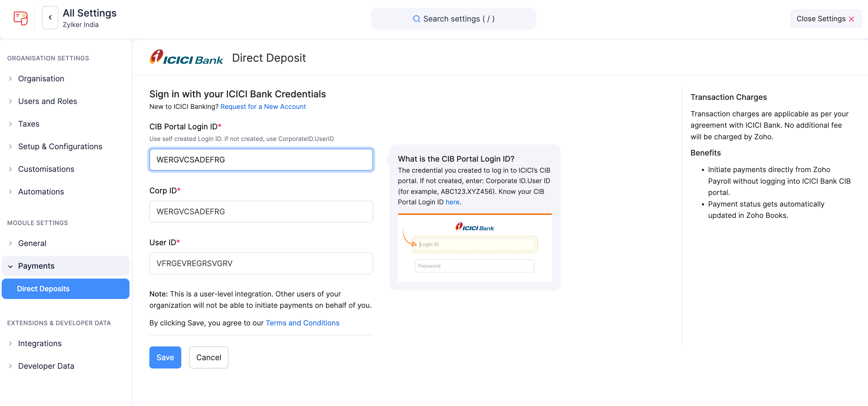Click the Corp ID input field
This screenshot has height=406, width=868.
261,212
